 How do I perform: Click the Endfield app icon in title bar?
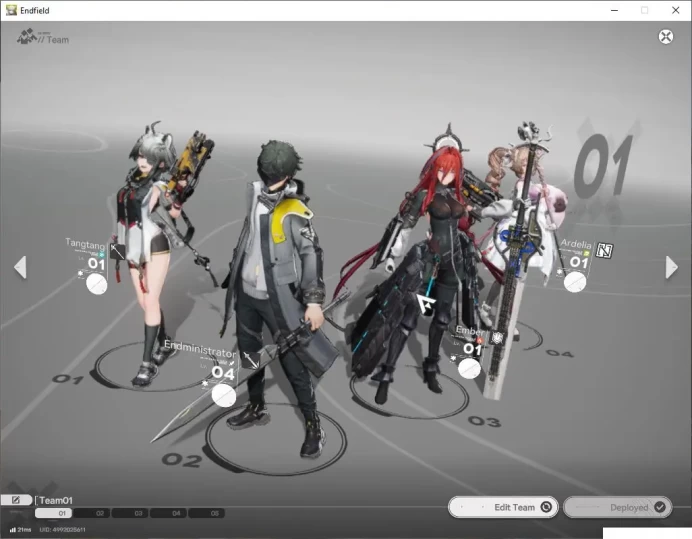[11, 10]
